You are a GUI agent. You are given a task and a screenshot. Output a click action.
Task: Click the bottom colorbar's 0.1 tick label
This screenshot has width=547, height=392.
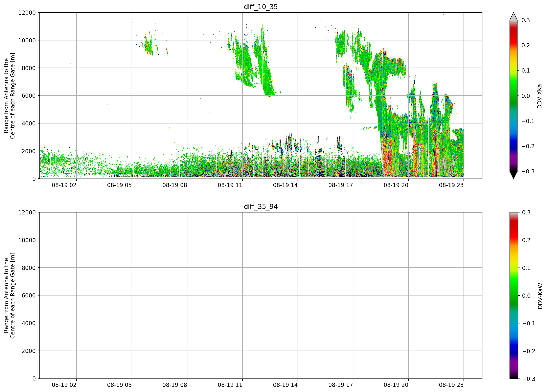point(526,268)
